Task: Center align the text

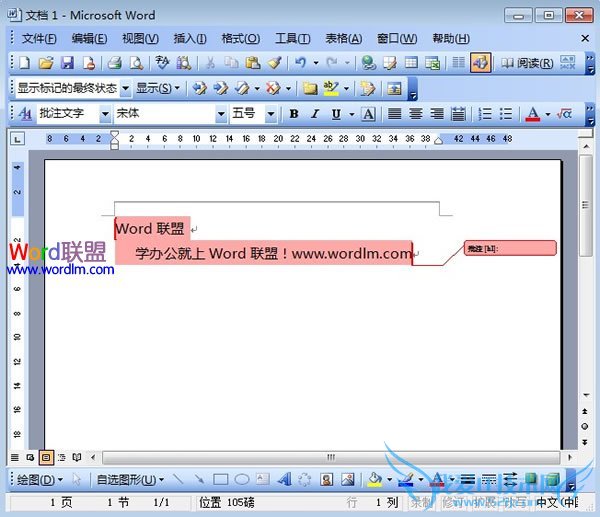Action: (416, 114)
